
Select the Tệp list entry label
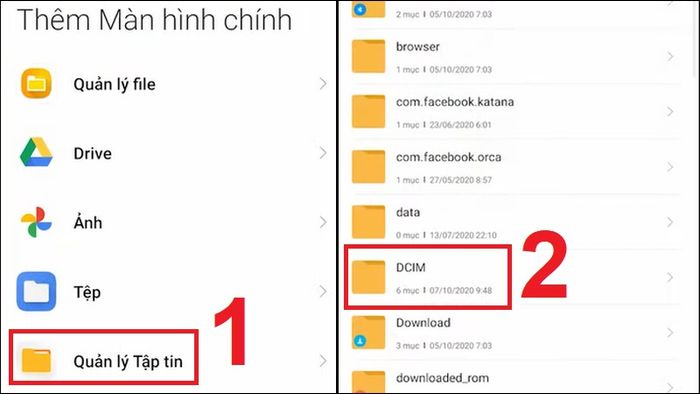click(x=87, y=293)
